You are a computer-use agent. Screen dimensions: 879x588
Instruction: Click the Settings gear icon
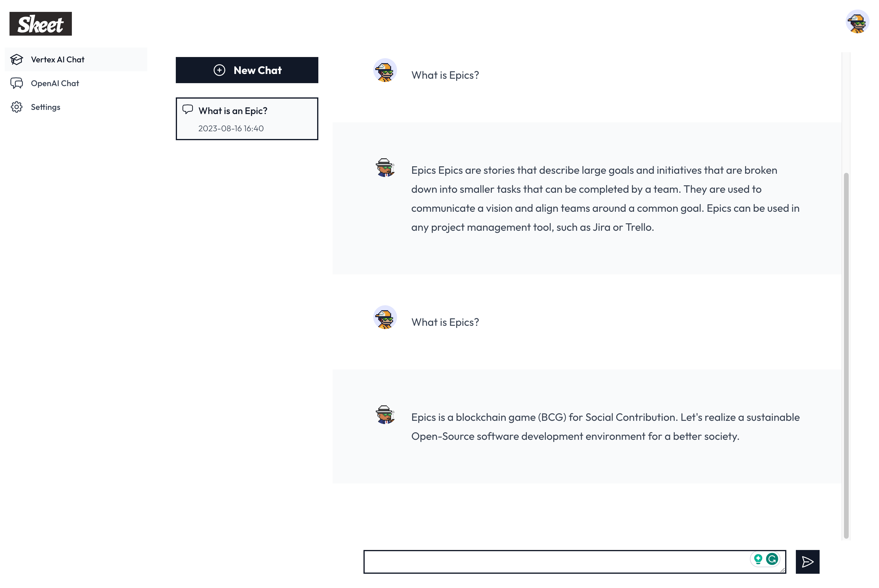coord(17,107)
